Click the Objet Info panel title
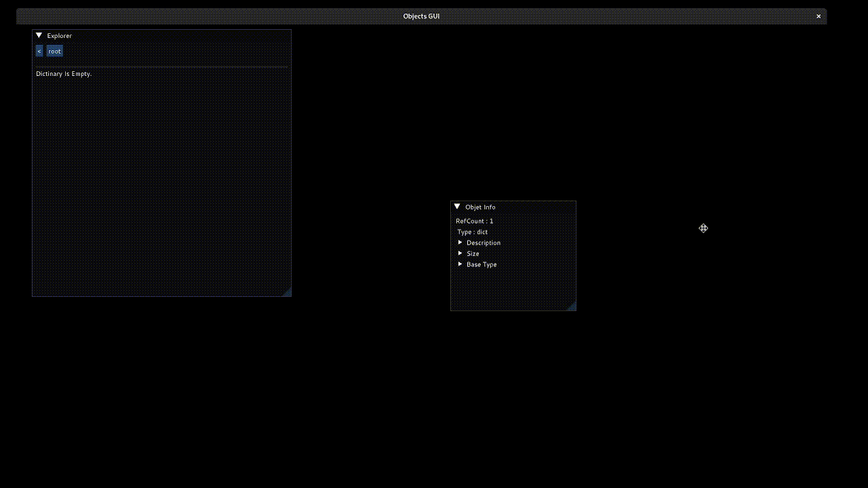868x488 pixels. (x=480, y=207)
